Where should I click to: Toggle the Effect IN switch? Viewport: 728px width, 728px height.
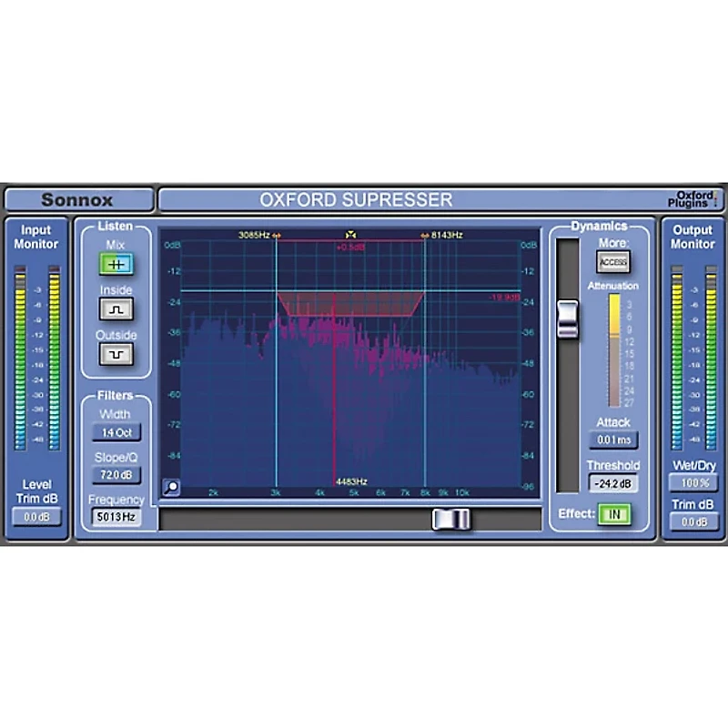click(615, 511)
